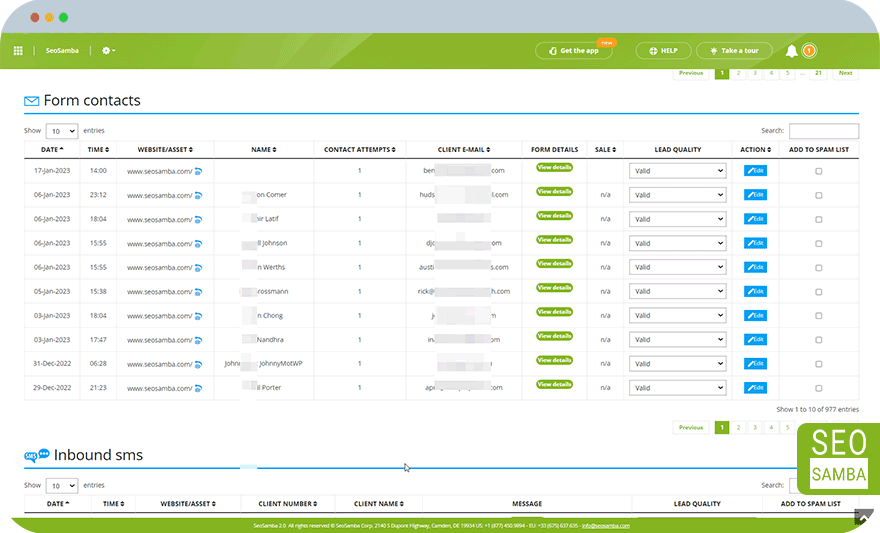This screenshot has width=880, height=533.
Task: Open website icon for 29-Dec-2022 row
Action: coord(198,388)
